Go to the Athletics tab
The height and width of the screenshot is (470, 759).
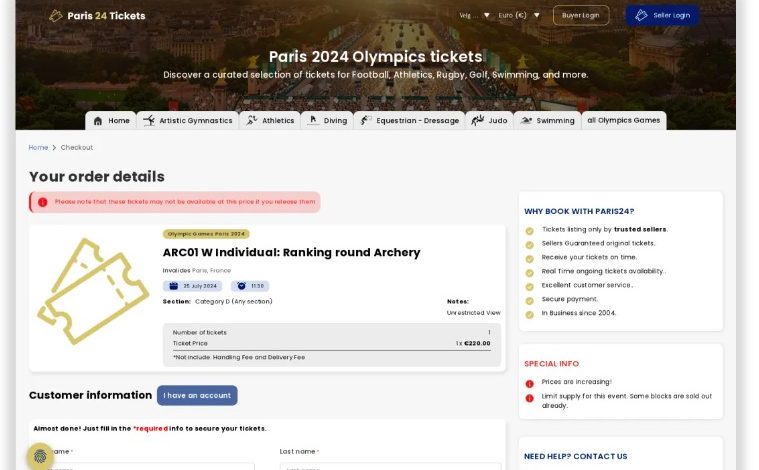coord(270,121)
